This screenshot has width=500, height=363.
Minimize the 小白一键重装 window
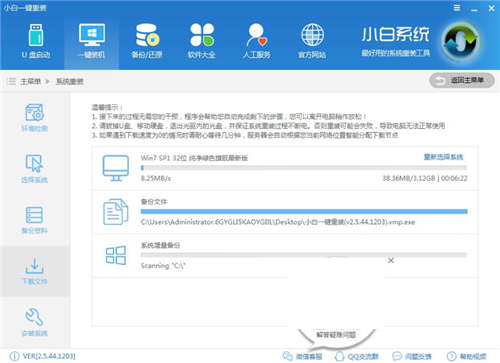pyautogui.click(x=474, y=9)
